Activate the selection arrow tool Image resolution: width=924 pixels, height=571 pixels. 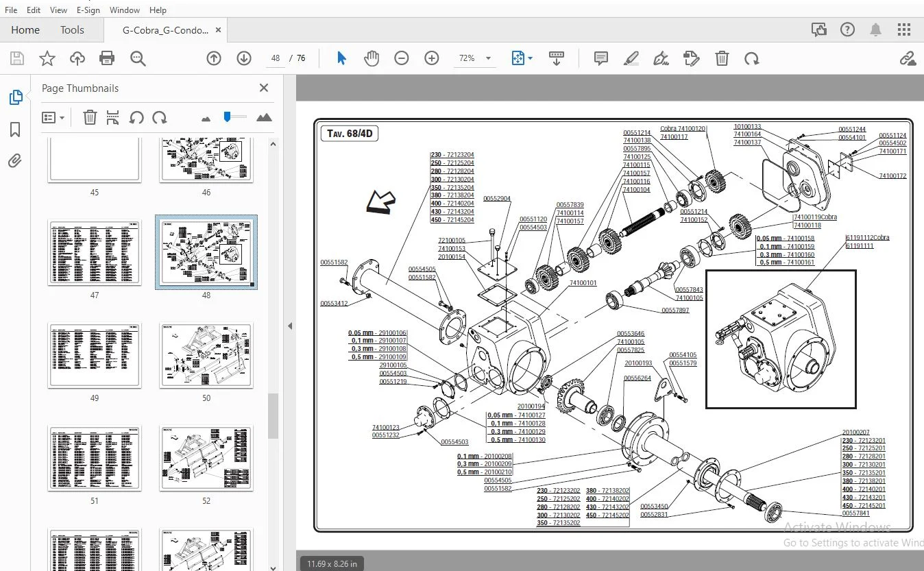[x=341, y=58]
